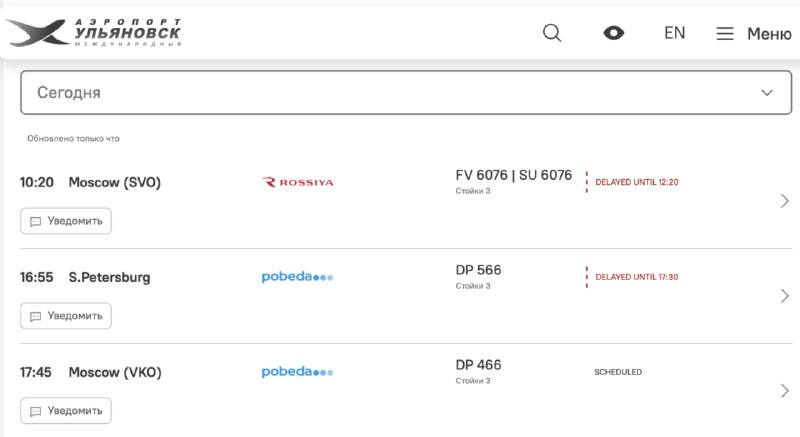Click the chat icon on first Уведомить button
800x437 pixels.
pyautogui.click(x=35, y=221)
